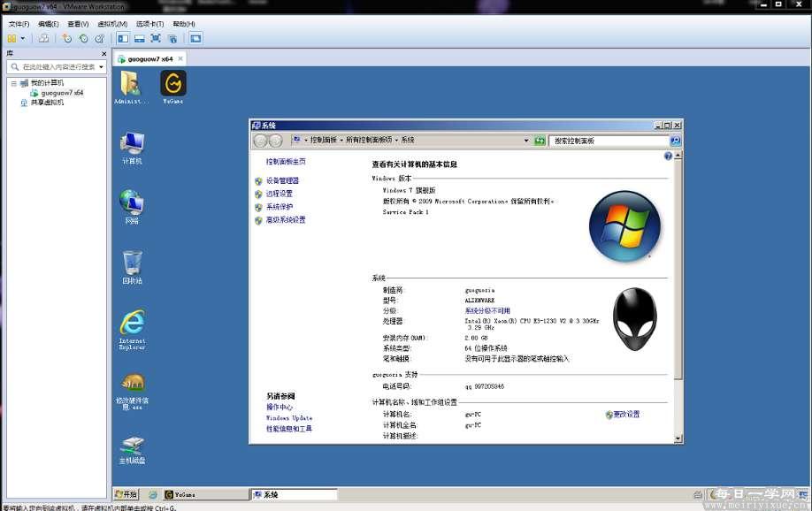Open the 选项卡(T) menu
Image resolution: width=812 pixels, height=511 pixels.
click(149, 24)
